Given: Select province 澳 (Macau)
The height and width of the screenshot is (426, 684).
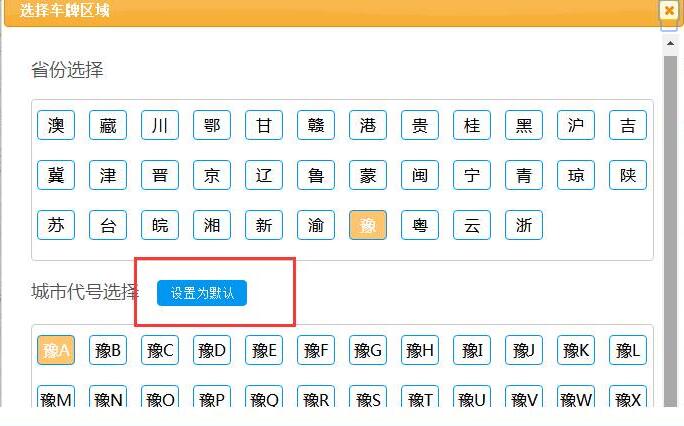Looking at the screenshot, I should 56,125.
